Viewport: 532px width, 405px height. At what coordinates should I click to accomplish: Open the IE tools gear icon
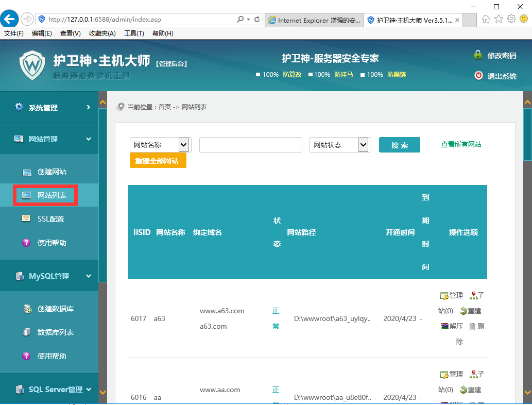(x=511, y=19)
